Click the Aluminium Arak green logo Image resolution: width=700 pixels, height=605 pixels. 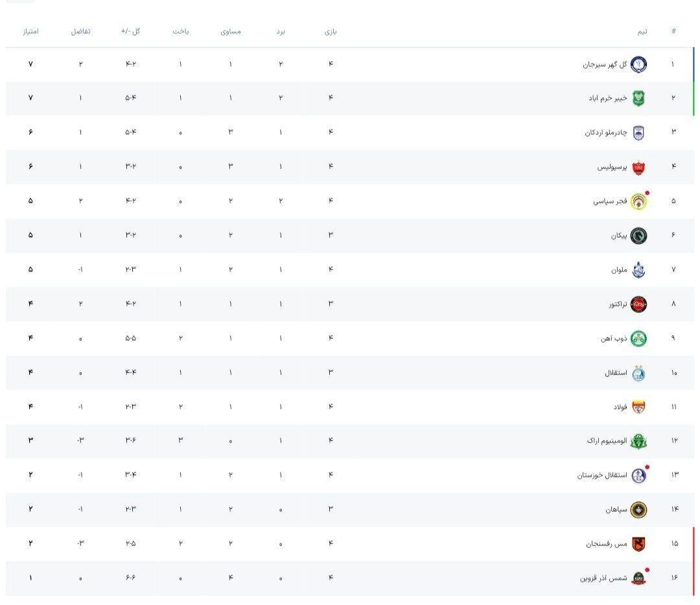pos(638,441)
